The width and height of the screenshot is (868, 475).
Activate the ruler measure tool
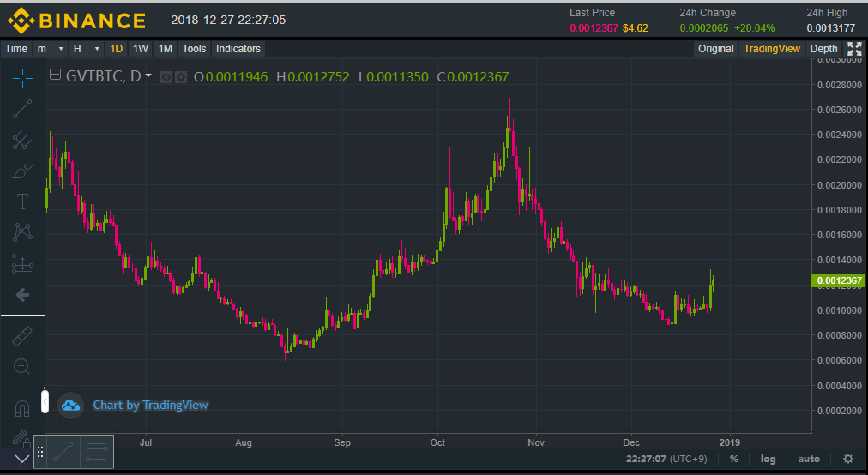(22, 335)
